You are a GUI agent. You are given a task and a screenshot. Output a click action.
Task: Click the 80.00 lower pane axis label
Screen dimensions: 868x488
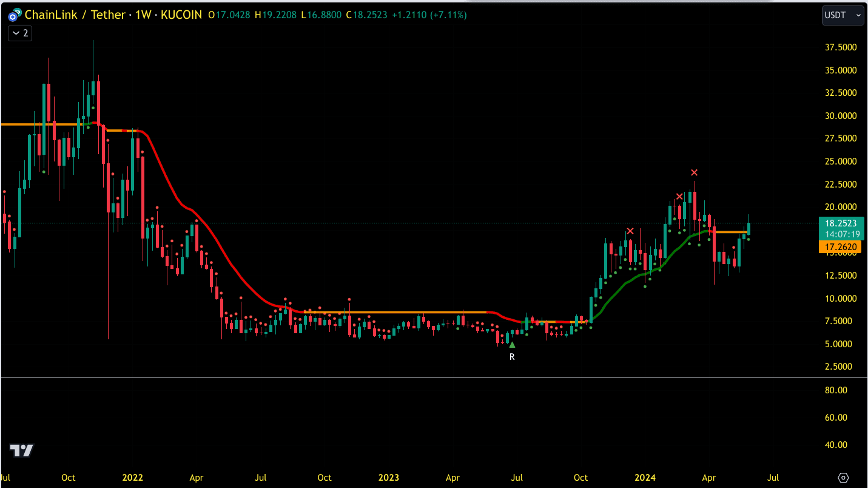836,390
